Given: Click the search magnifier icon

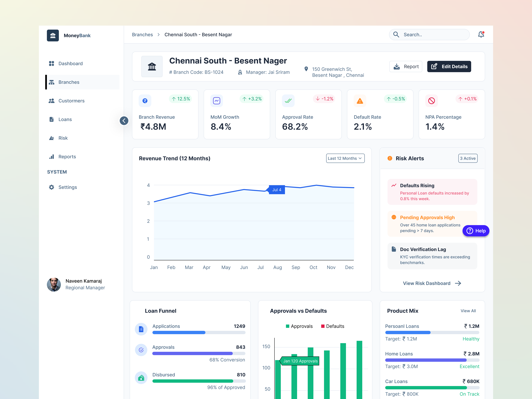Looking at the screenshot, I should tap(396, 35).
